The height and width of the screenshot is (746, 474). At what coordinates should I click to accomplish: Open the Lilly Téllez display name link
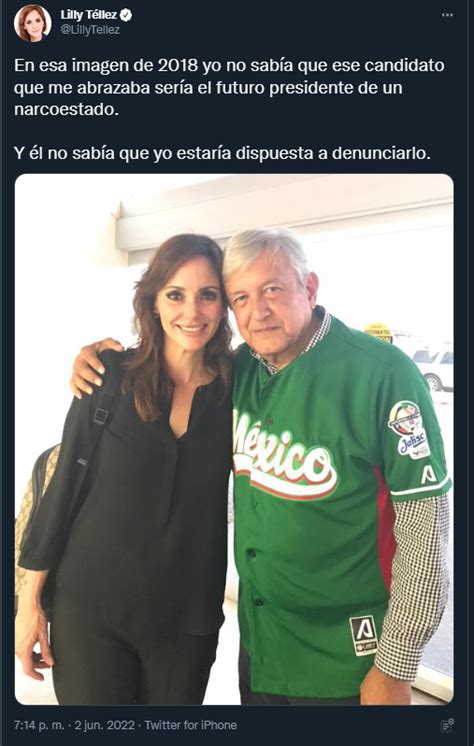(x=89, y=15)
